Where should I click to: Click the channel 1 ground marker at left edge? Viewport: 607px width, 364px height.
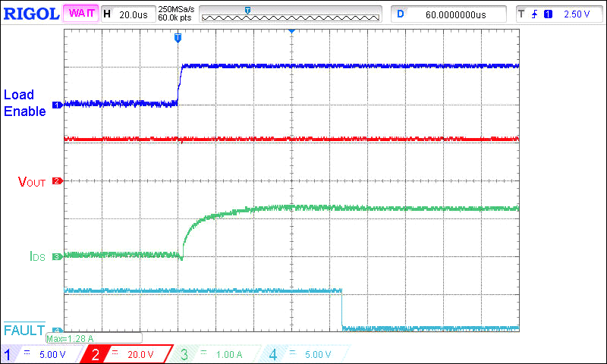coord(56,105)
